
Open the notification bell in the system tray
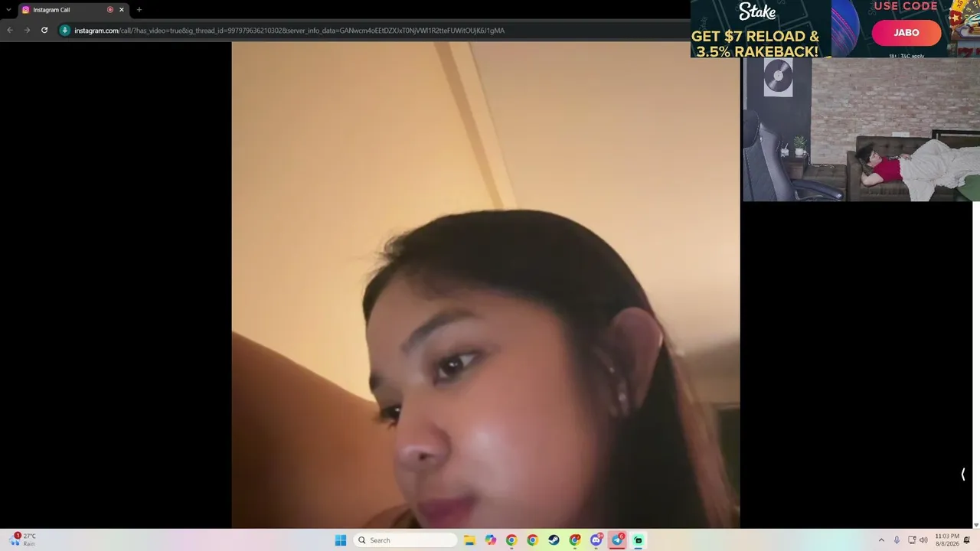click(967, 540)
